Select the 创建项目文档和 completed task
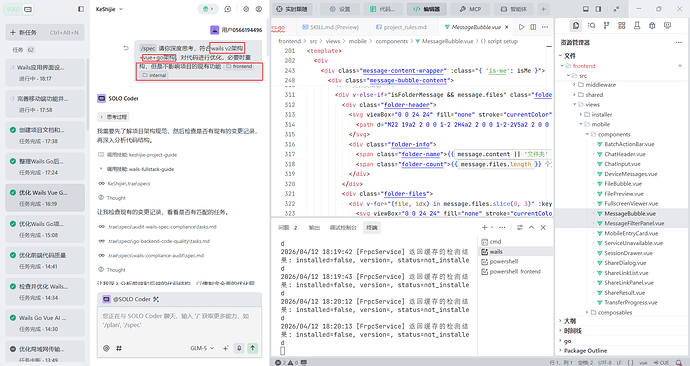The height and width of the screenshot is (366, 690). [x=44, y=135]
